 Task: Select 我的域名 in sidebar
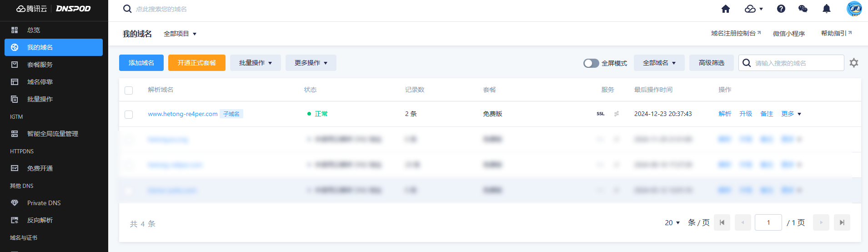(54, 47)
